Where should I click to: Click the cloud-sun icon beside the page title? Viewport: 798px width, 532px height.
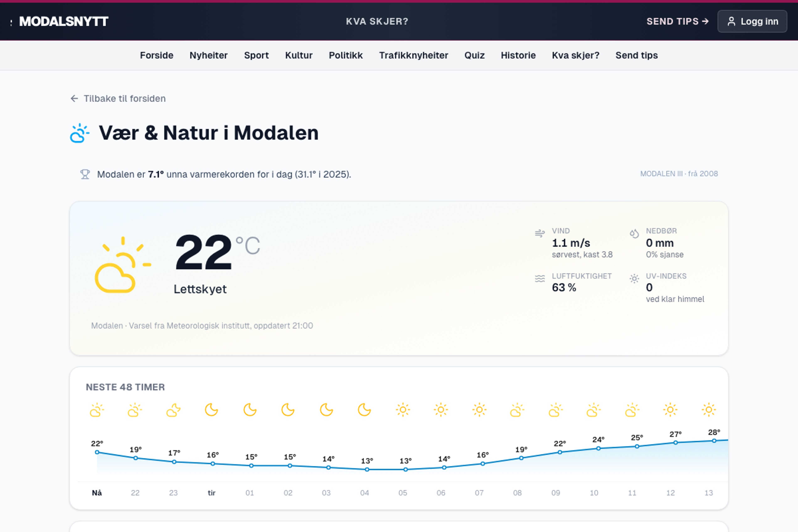point(80,133)
